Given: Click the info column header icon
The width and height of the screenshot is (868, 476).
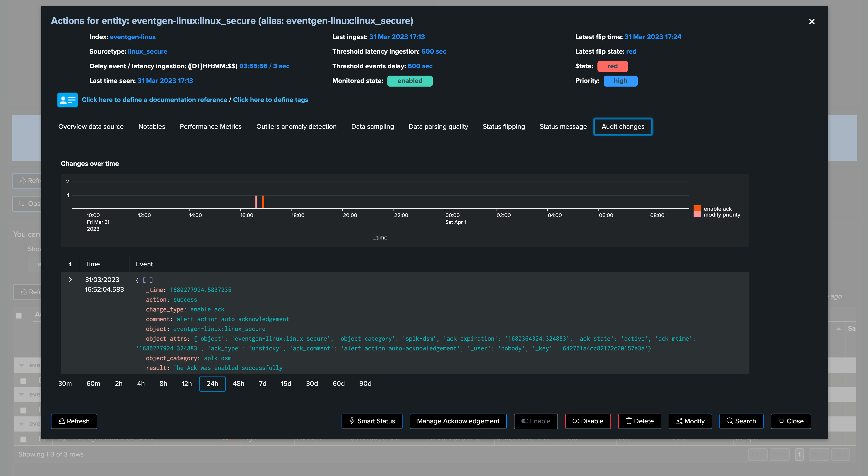Looking at the screenshot, I should 70,264.
